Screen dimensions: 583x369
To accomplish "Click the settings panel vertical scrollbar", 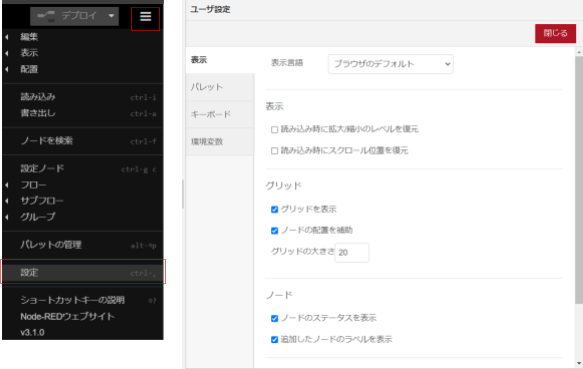I will tap(579, 180).
